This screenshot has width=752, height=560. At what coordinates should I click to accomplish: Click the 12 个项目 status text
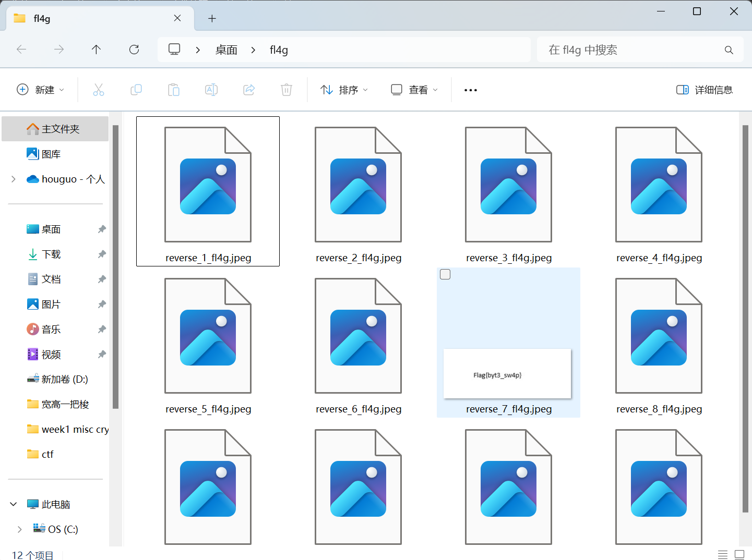[32, 555]
